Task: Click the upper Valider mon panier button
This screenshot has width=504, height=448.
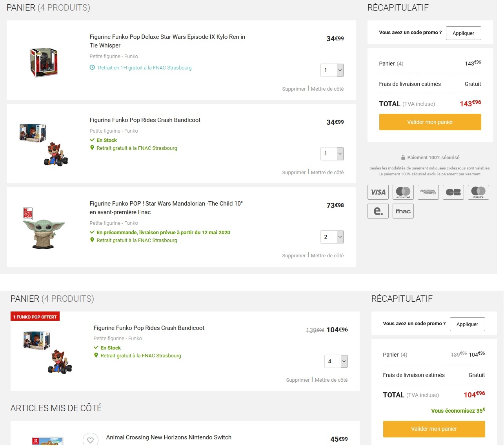Action: point(430,122)
